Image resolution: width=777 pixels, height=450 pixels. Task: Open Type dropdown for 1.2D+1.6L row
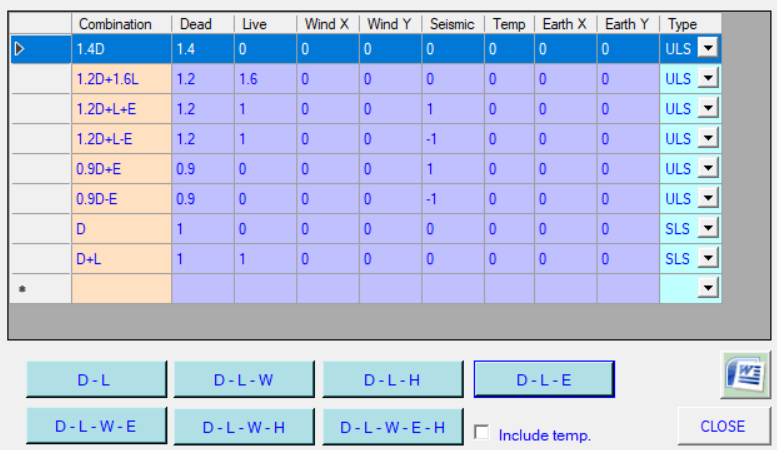pos(709,78)
